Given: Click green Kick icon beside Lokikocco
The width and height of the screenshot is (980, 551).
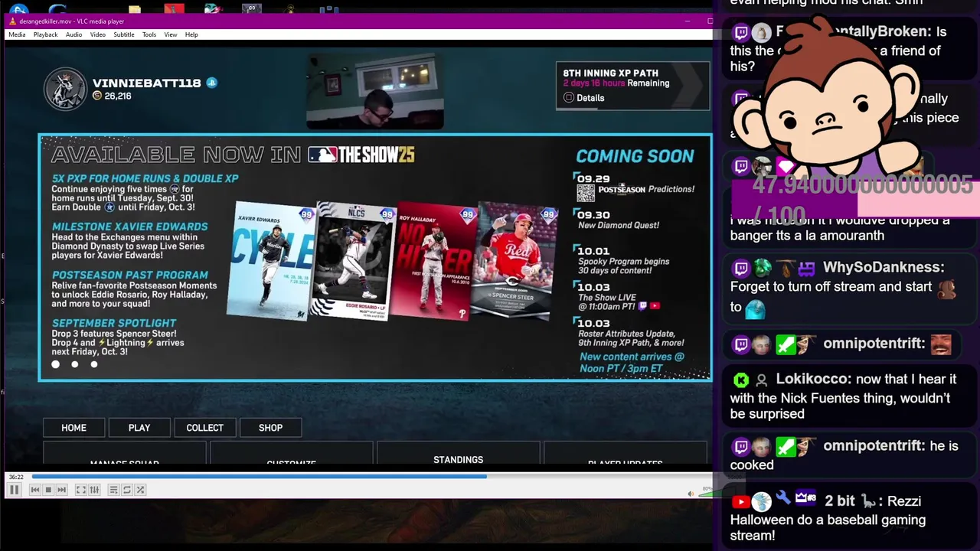Looking at the screenshot, I should pyautogui.click(x=741, y=380).
